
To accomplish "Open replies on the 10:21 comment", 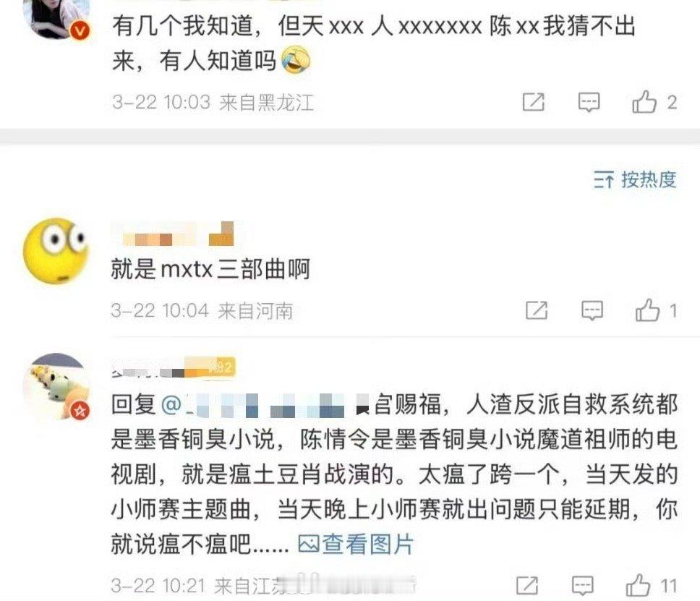I will coord(583,585).
